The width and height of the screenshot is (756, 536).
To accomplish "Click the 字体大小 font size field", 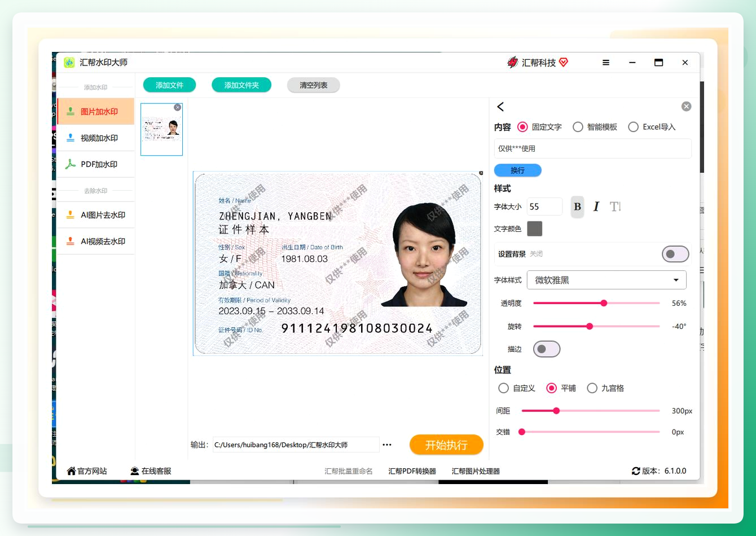I will [544, 207].
